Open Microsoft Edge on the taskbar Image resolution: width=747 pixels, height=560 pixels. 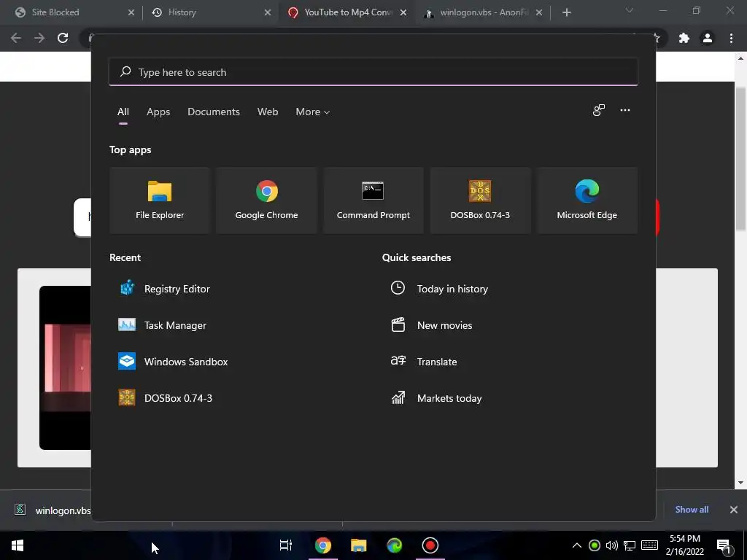pos(395,545)
